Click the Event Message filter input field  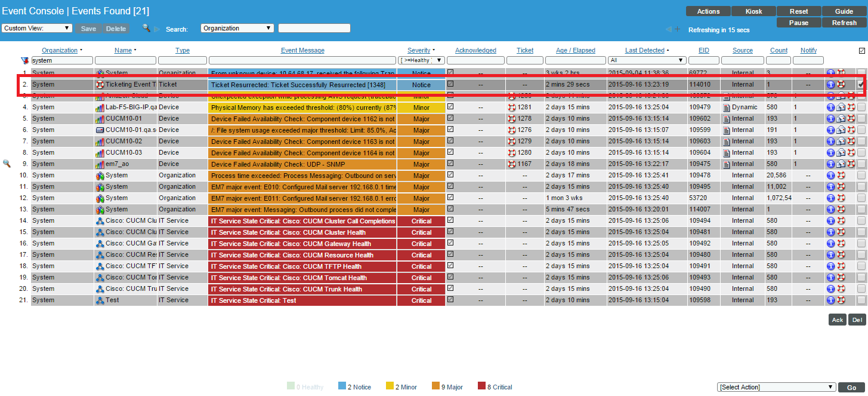302,60
